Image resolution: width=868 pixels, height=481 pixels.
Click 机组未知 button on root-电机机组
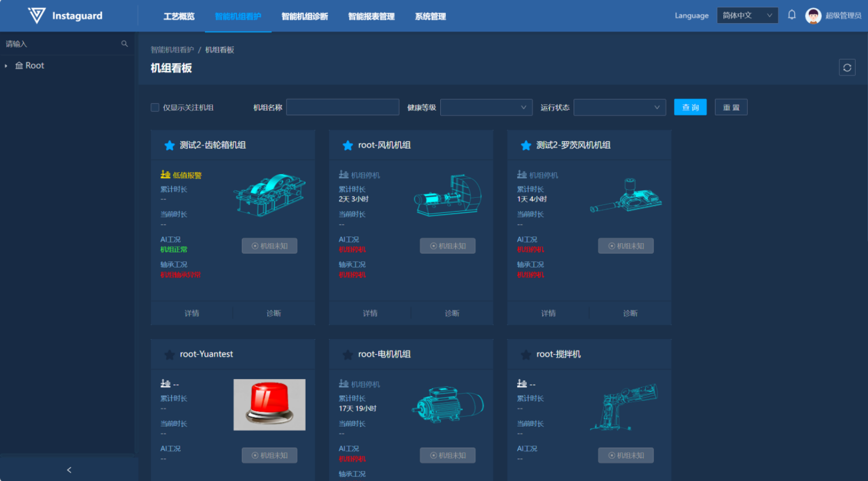point(448,455)
